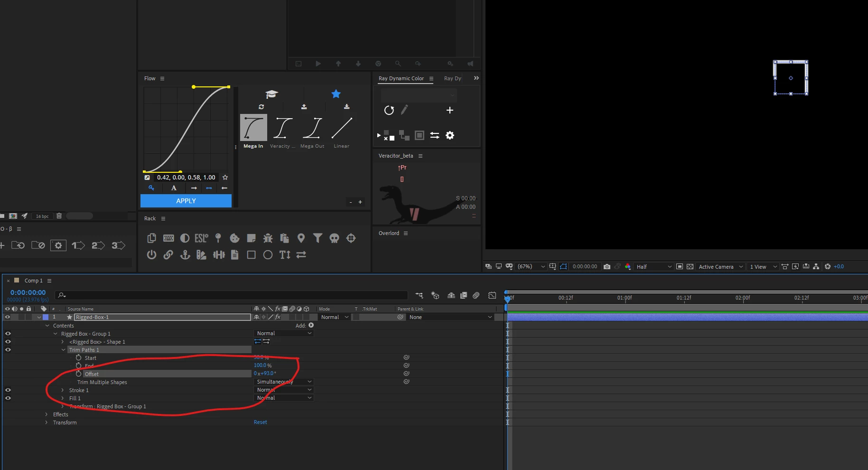The height and width of the screenshot is (470, 868).
Task: Click the Rack cookie icon
Action: pos(234,238)
